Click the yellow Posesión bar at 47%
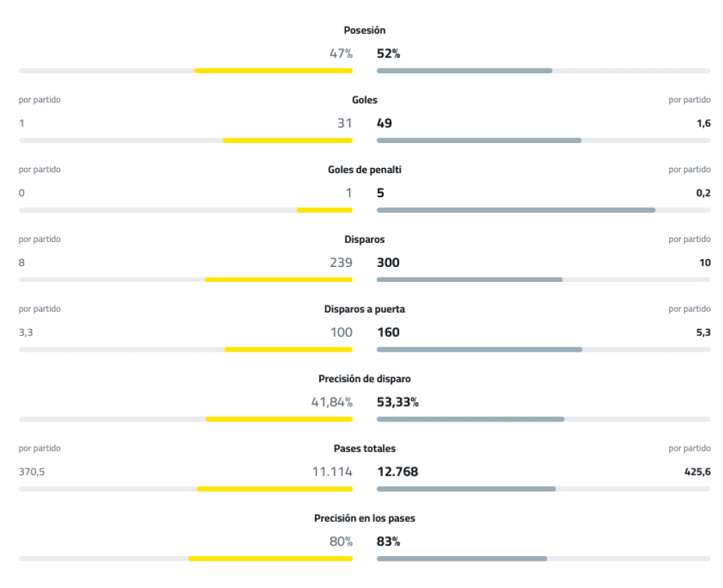Viewport: 723px width, 588px height. click(273, 70)
